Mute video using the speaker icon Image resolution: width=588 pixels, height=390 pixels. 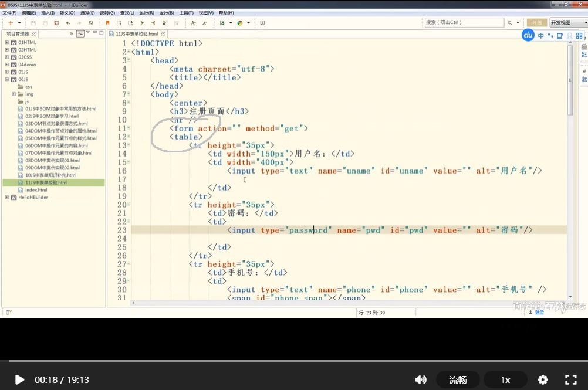pos(420,379)
